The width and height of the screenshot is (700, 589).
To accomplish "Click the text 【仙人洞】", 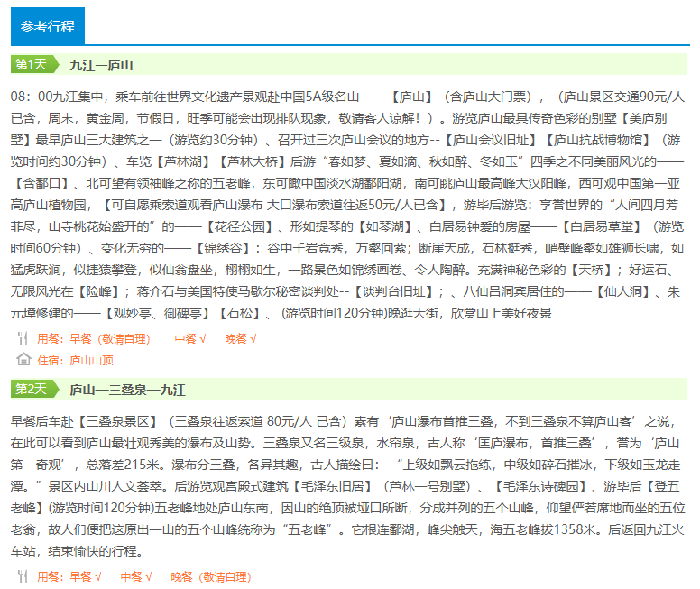I will click(622, 291).
